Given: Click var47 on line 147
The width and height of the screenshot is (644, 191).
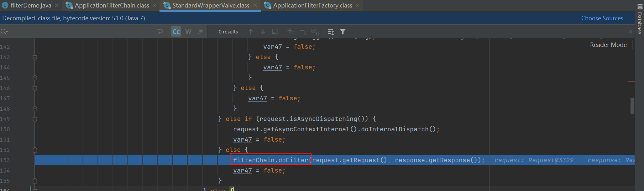Looking at the screenshot, I should tap(258, 98).
